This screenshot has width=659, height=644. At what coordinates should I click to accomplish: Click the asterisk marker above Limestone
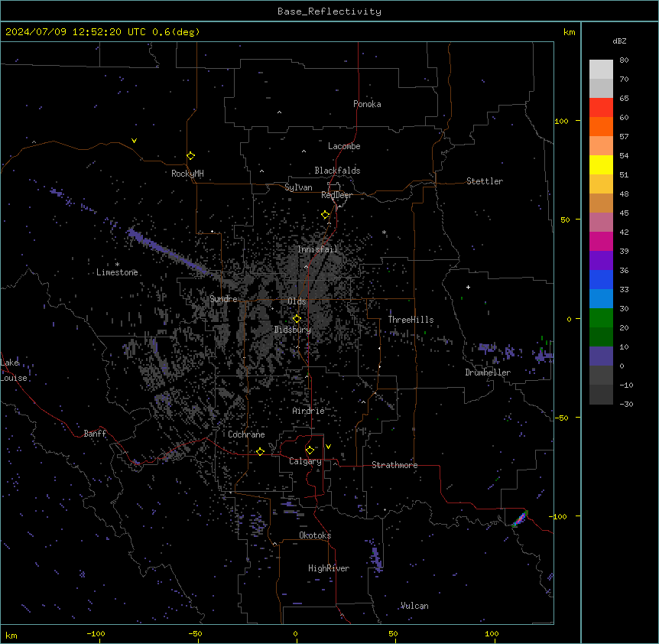[x=117, y=265]
